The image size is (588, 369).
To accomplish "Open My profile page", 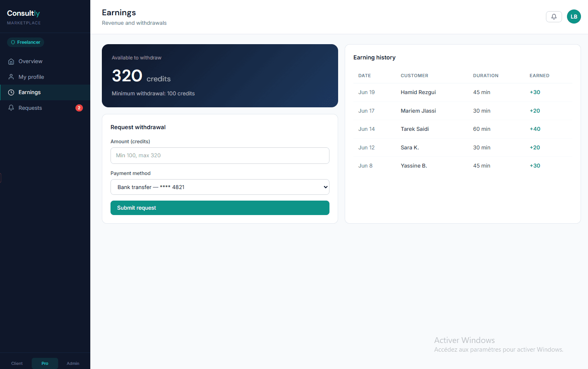I will coord(45,77).
